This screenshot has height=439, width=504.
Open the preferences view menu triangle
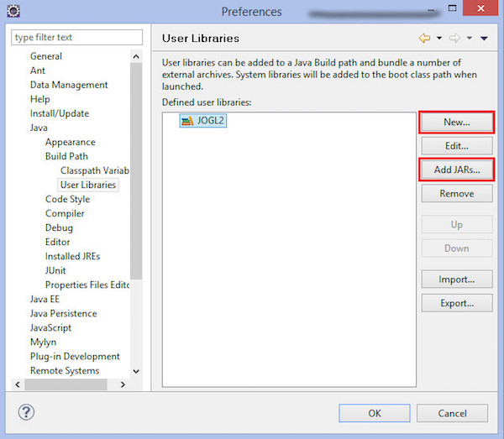coord(483,39)
